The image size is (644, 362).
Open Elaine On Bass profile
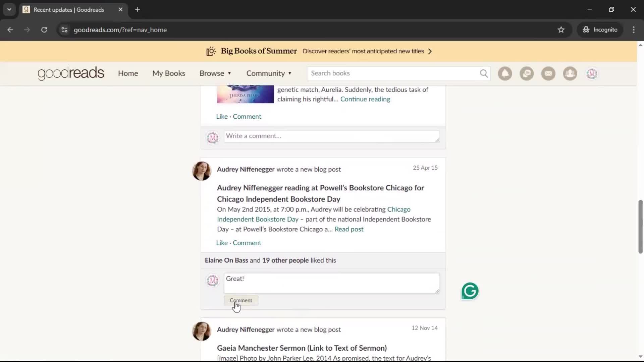(x=226, y=260)
